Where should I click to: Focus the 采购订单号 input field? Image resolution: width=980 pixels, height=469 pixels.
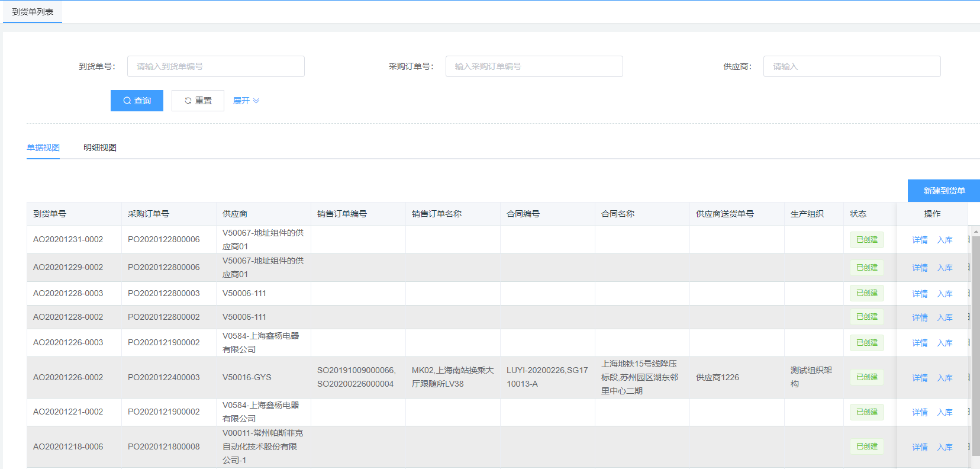[534, 66]
